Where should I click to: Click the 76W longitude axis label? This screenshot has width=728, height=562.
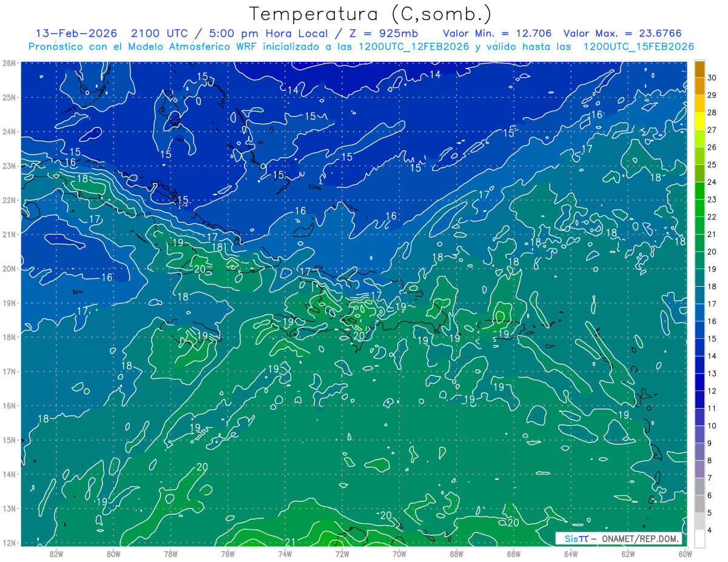[x=228, y=554]
